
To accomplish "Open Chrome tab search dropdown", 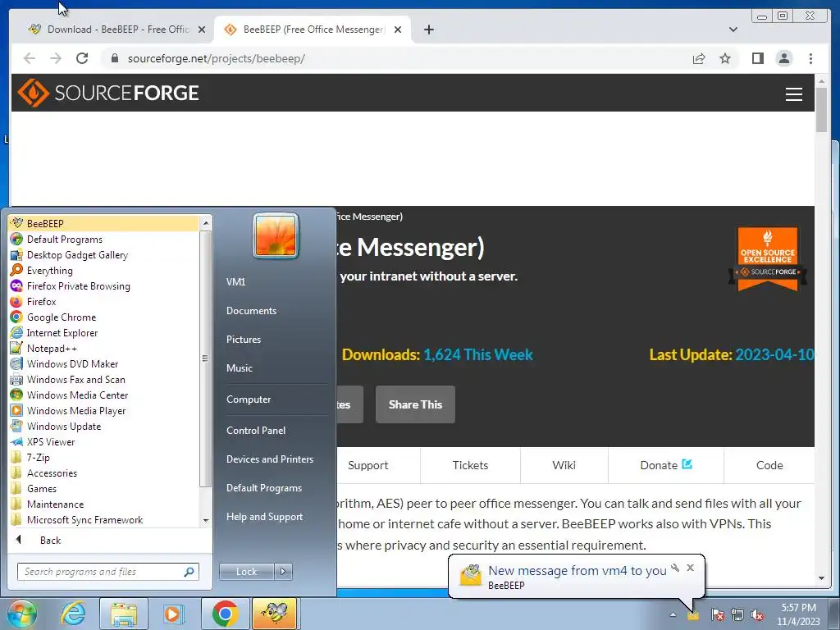I will [x=733, y=30].
